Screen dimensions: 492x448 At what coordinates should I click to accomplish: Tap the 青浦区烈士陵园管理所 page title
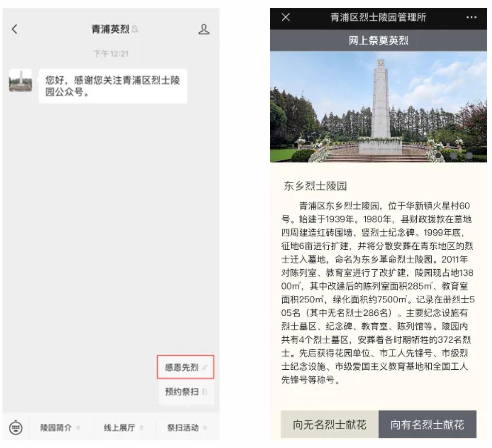(x=378, y=17)
